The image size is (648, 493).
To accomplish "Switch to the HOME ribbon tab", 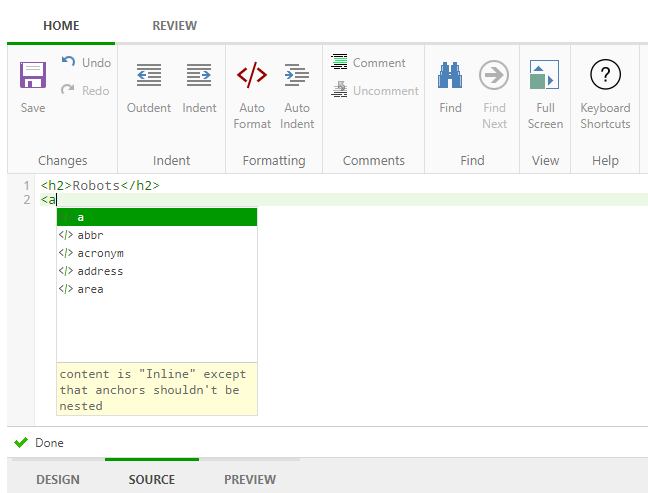I will [x=61, y=26].
